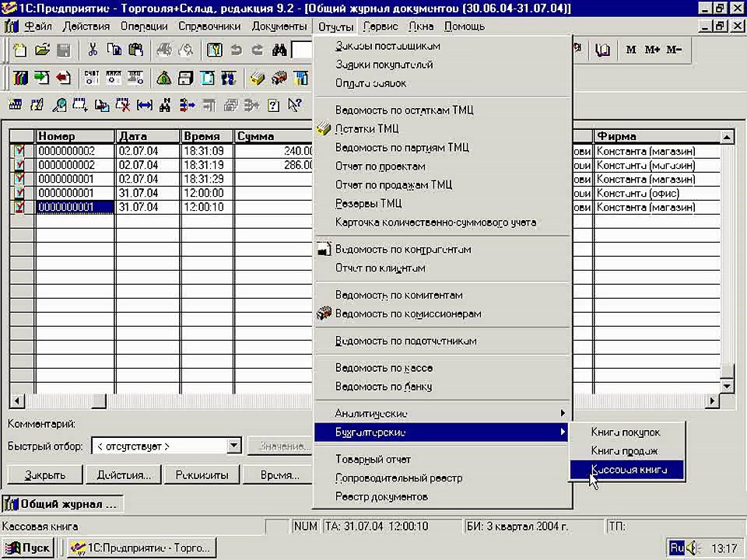Click the M memory button

point(631,50)
